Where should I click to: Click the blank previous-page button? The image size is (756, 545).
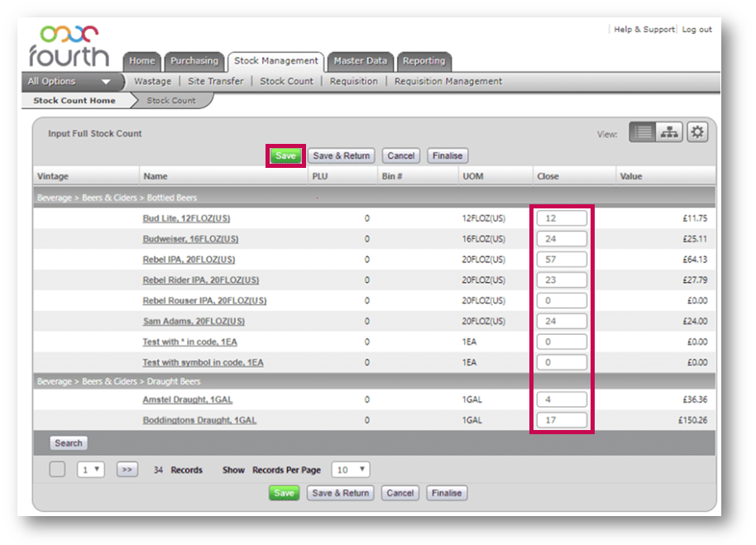(x=57, y=470)
